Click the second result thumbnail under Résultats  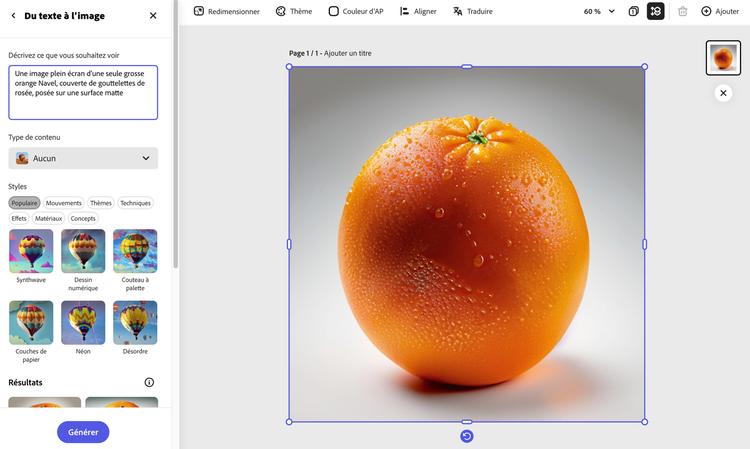121,402
